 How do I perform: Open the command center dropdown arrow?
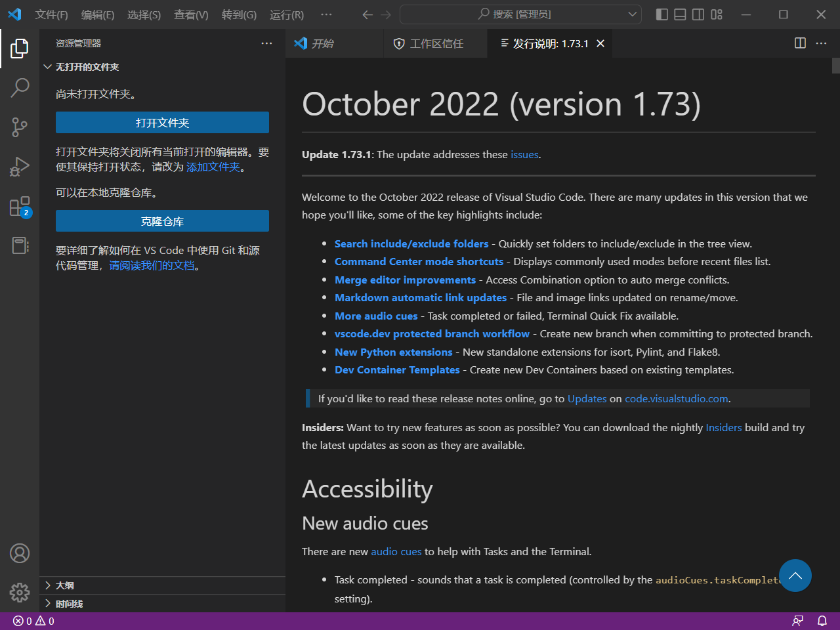tap(632, 14)
